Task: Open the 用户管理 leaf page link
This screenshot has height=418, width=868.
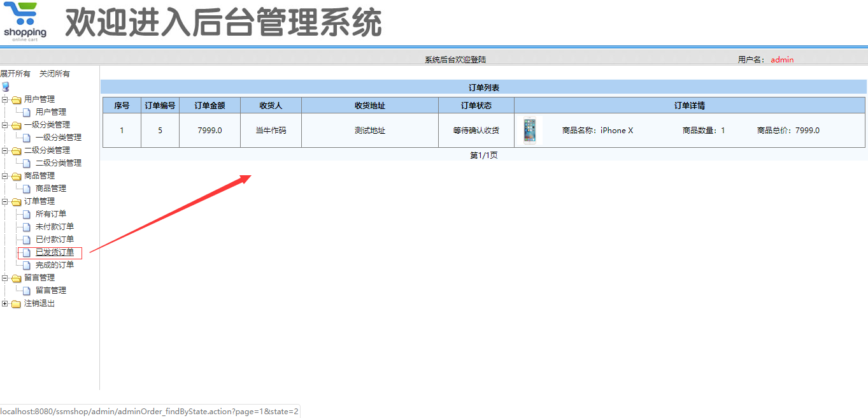Action: click(51, 112)
